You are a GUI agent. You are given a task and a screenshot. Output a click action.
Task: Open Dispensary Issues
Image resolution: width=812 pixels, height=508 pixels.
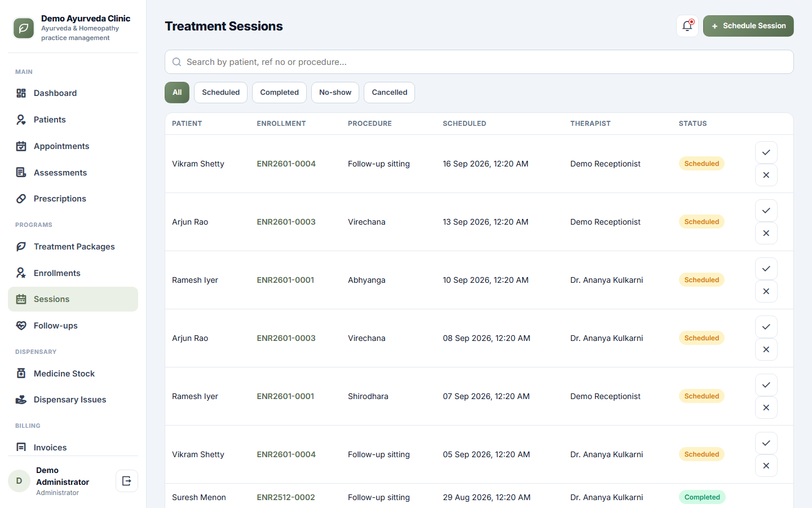[73, 400]
